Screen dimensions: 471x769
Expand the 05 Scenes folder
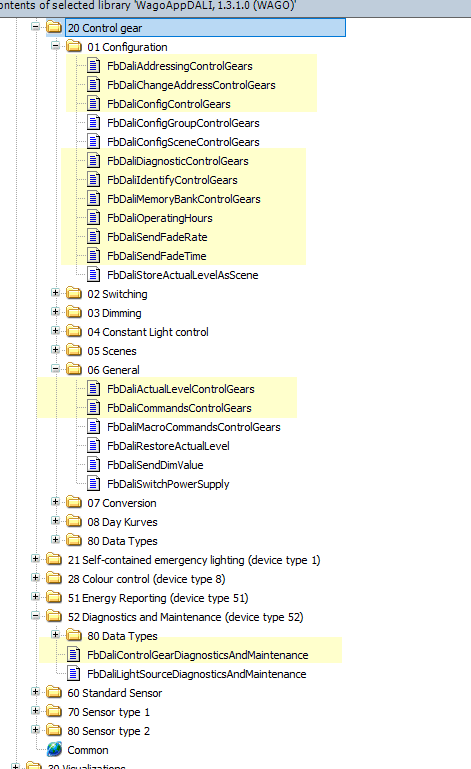(55, 350)
